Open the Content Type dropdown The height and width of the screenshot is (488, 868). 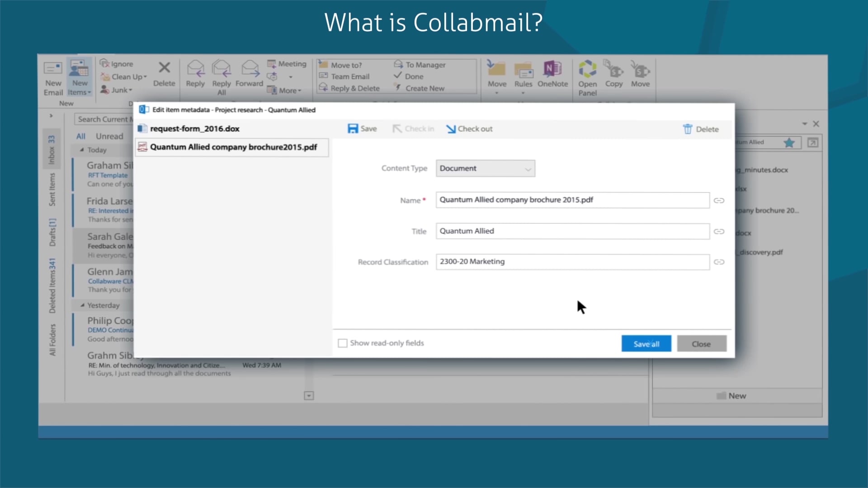[485, 168]
